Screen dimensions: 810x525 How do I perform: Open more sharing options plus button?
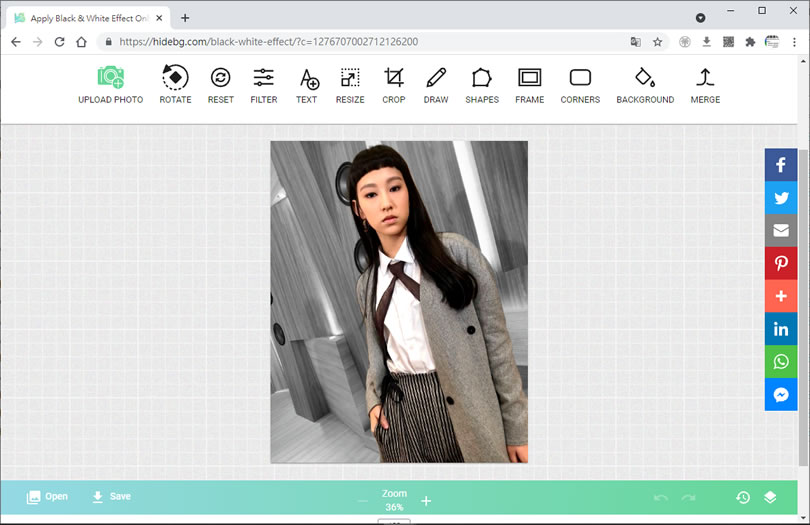pos(781,296)
